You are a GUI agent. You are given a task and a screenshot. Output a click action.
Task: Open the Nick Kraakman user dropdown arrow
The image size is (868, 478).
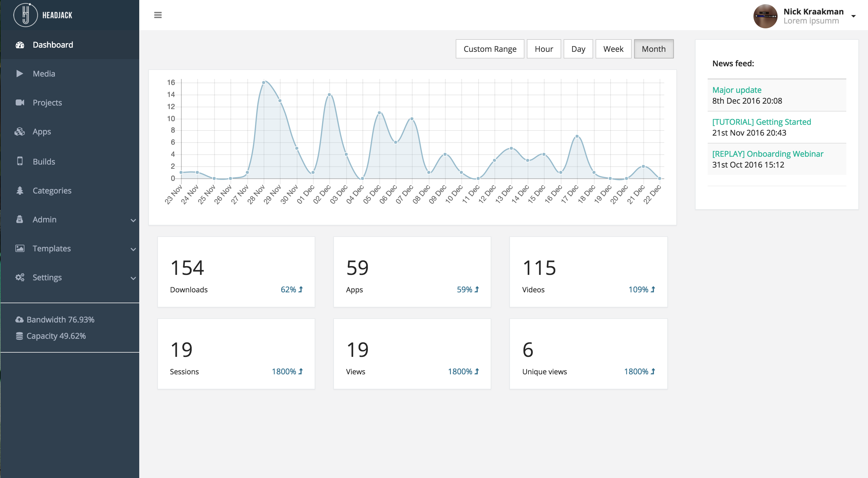(x=853, y=16)
